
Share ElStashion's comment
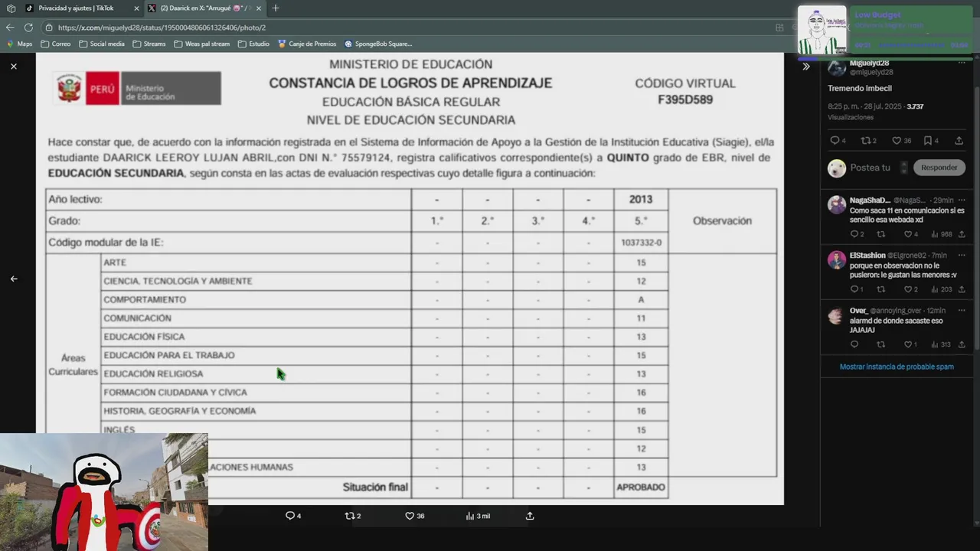point(962,289)
